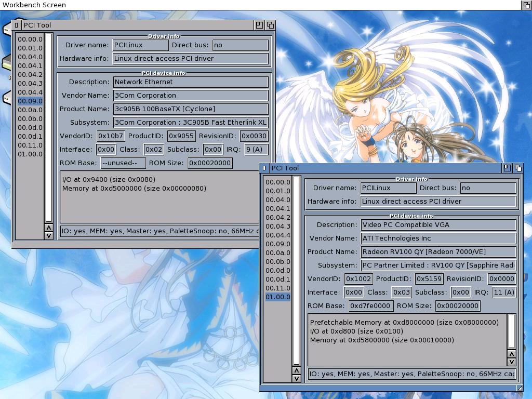This screenshot has height=399, width=532.
Task: Select device 00.11.0 in front window
Action: 278,288
